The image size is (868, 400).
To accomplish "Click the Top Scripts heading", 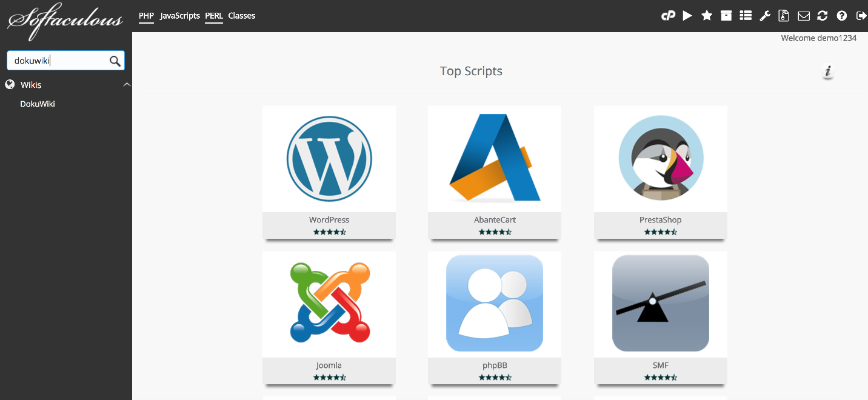I will pos(471,71).
